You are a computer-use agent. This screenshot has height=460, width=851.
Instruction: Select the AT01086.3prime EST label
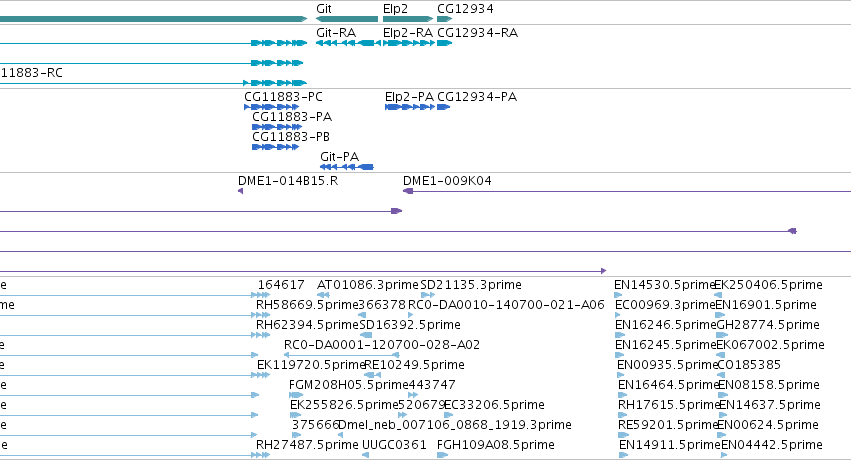368,285
